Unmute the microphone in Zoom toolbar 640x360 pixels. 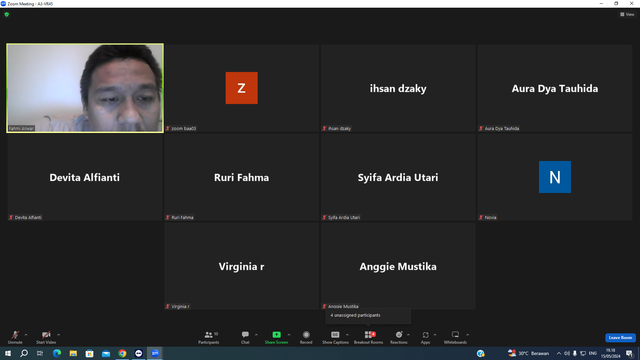[x=15, y=337]
